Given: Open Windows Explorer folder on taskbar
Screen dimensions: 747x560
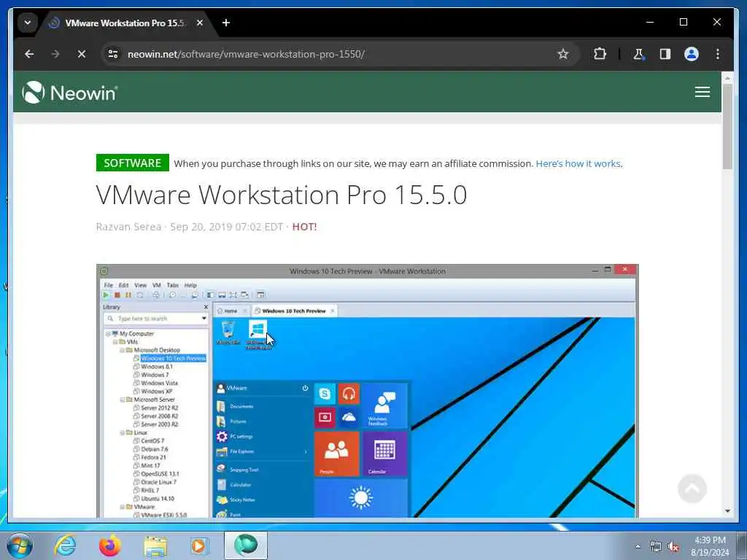Looking at the screenshot, I should click(x=155, y=546).
